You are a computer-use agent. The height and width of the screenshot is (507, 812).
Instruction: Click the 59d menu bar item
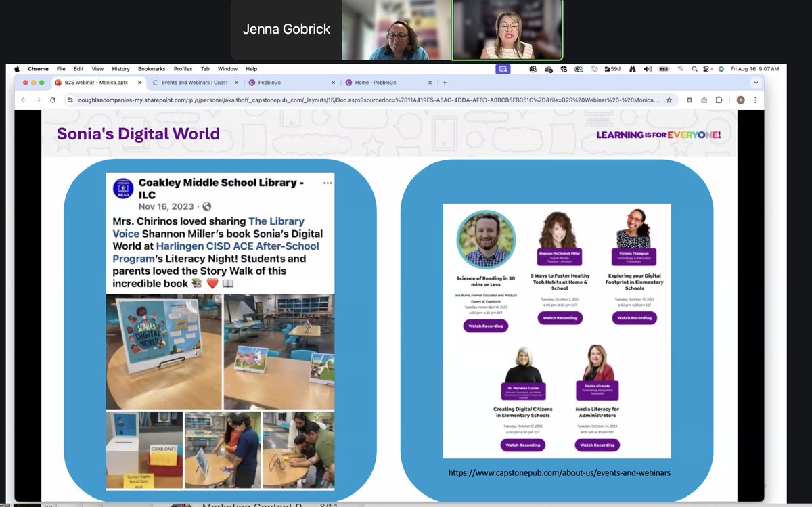[612, 69]
